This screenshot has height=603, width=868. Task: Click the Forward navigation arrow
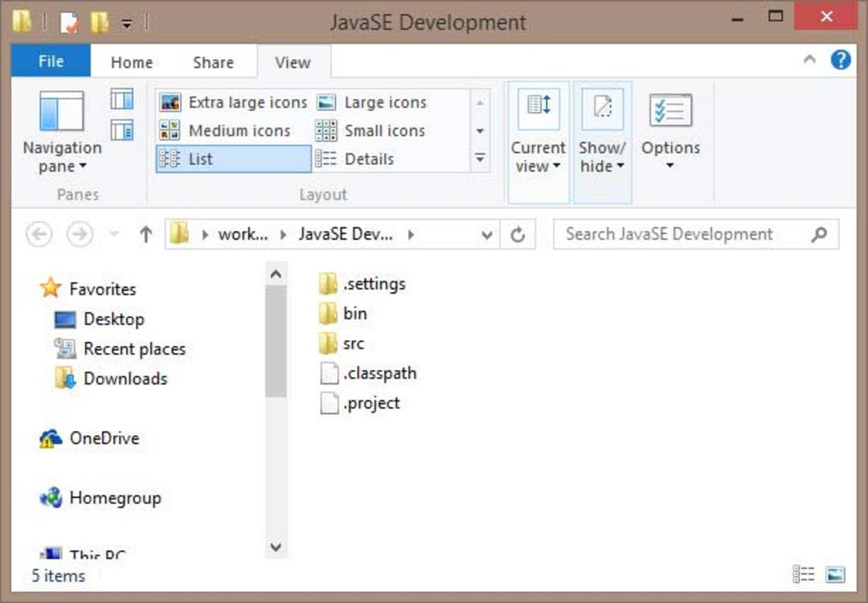tap(80, 234)
